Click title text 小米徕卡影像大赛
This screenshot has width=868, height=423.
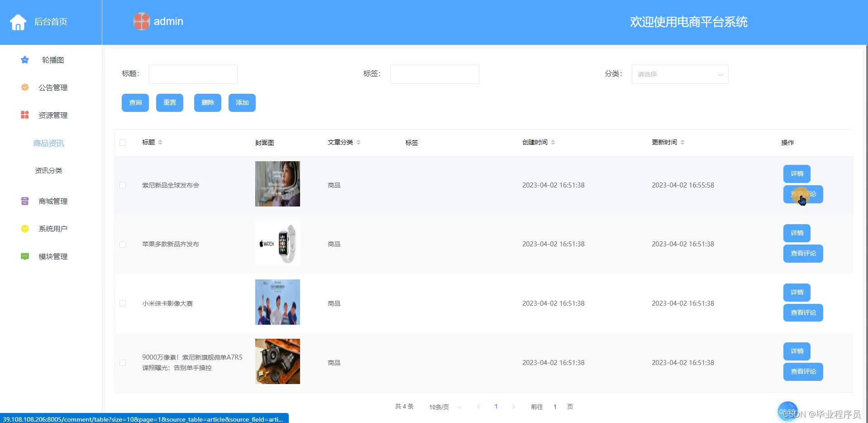pos(167,303)
